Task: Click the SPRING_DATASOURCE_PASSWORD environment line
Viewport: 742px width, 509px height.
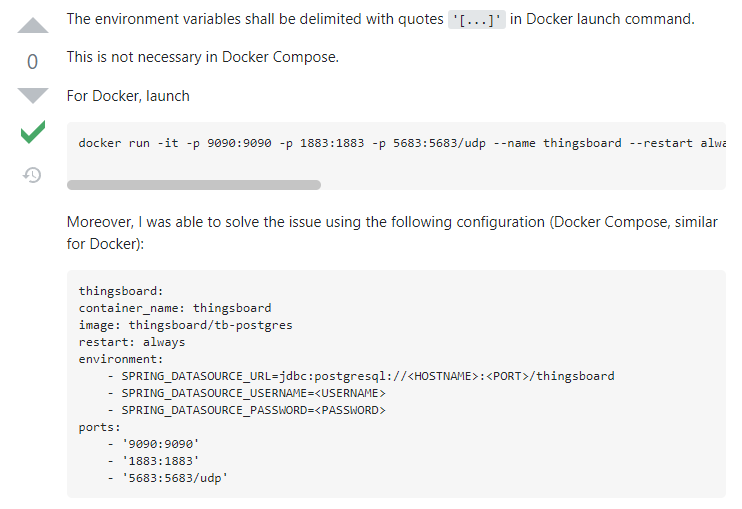Action: 245,410
